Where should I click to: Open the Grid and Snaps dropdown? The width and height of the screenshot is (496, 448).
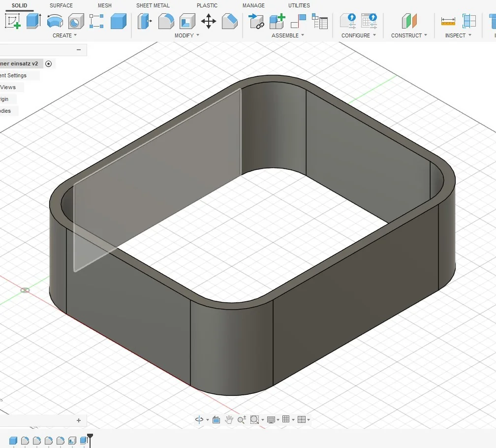[x=288, y=419]
